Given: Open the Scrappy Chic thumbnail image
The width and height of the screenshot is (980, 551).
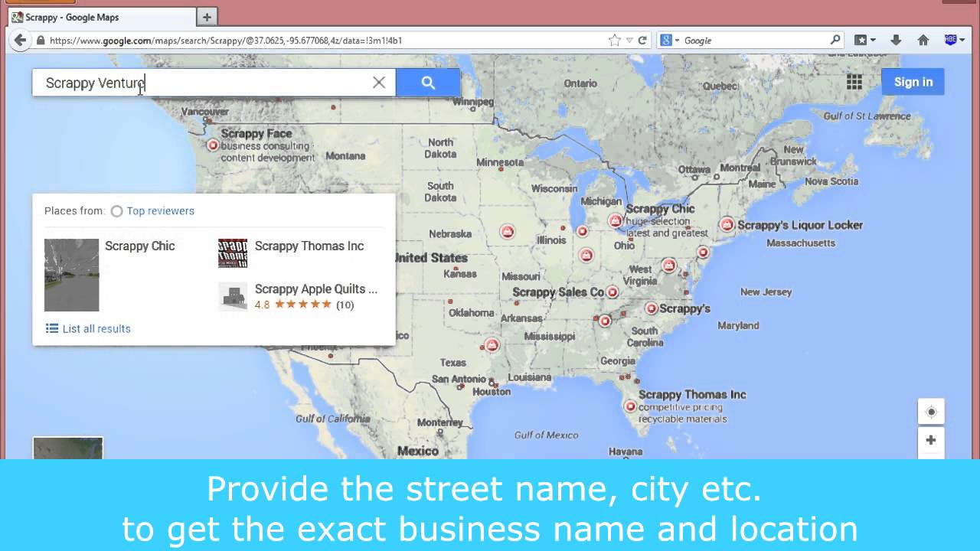Looking at the screenshot, I should (x=71, y=275).
